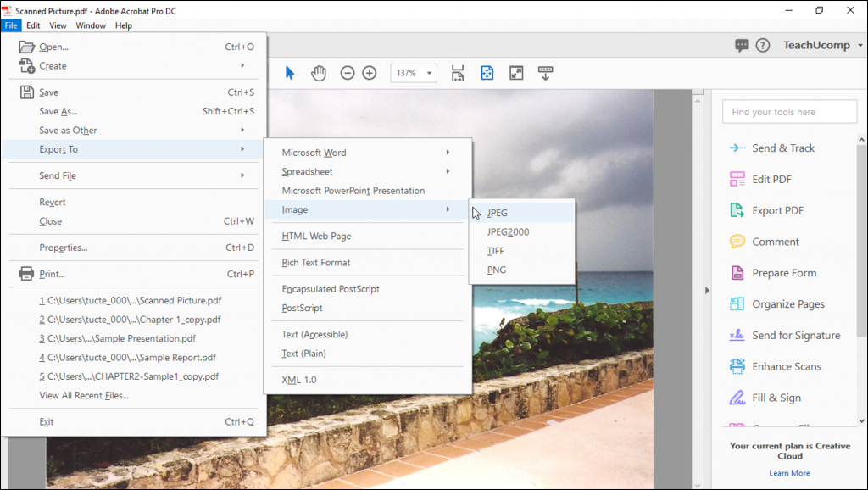Select PNG export format

click(497, 270)
